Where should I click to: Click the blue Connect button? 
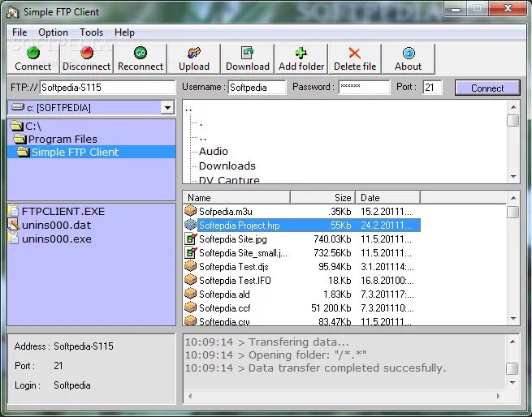pos(487,88)
